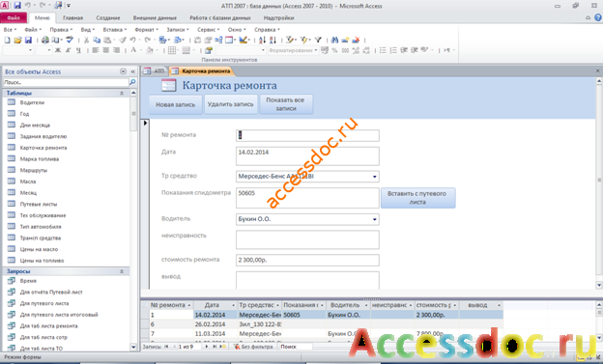The width and height of the screenshot is (603, 364).
Task: Collapse navigation pane with double chevron
Action: (x=133, y=71)
